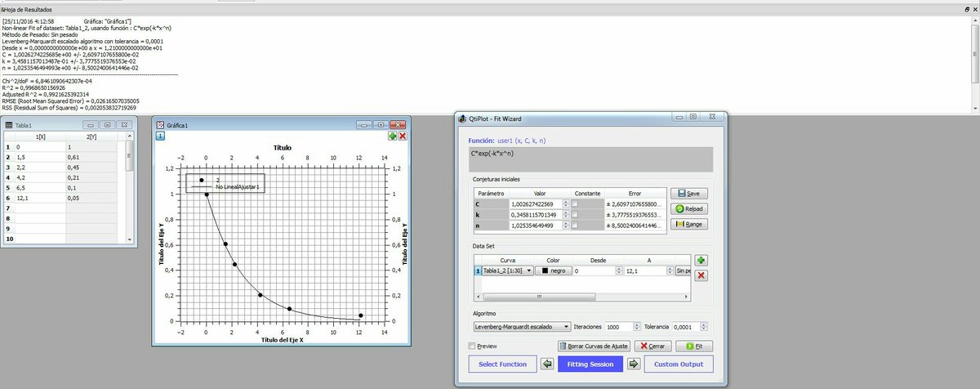Remove a layer with the red X in Gráfica1
Screen dimensions: 980x389
click(x=403, y=136)
